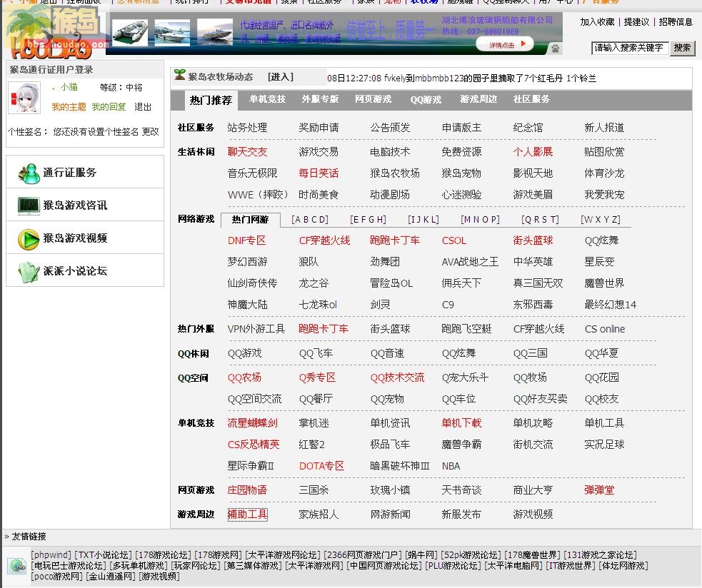This screenshot has height=588, width=702.
Task: Click 更改 signature link
Action: tap(151, 132)
